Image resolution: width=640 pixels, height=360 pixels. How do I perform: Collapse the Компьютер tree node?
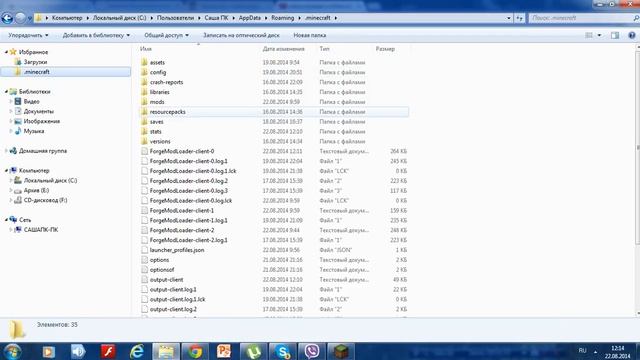[x=6, y=170]
